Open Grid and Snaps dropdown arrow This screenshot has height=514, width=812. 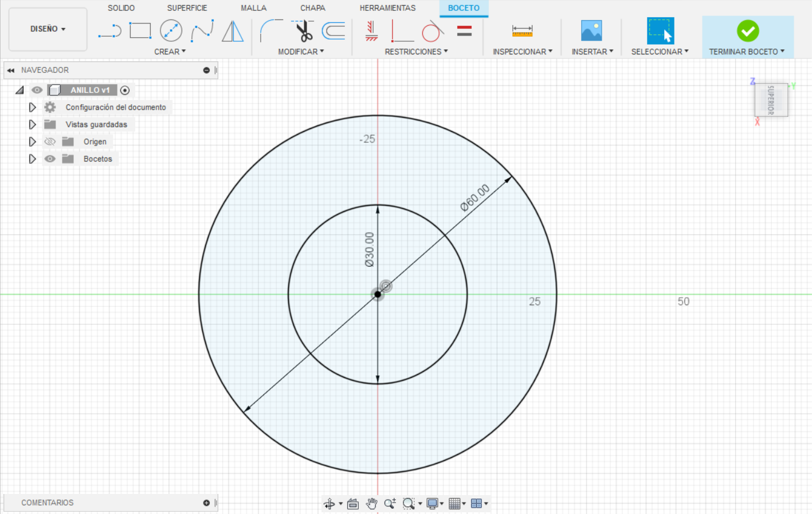tap(464, 504)
